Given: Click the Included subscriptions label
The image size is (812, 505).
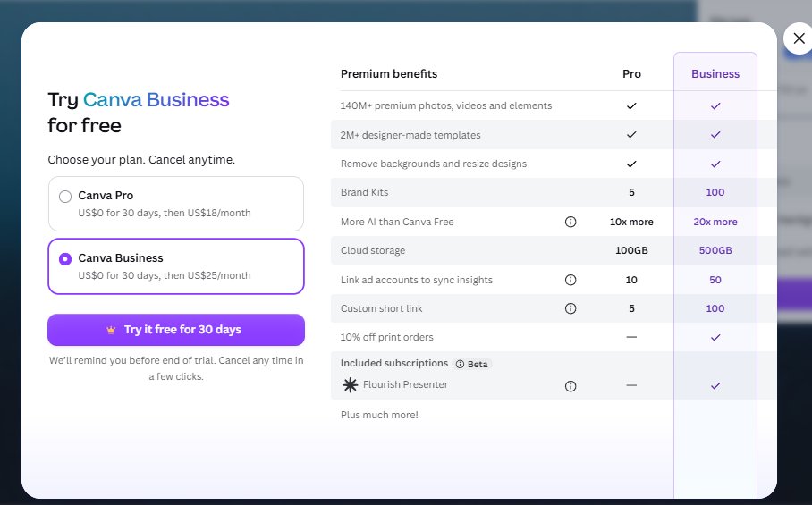Looking at the screenshot, I should (394, 363).
